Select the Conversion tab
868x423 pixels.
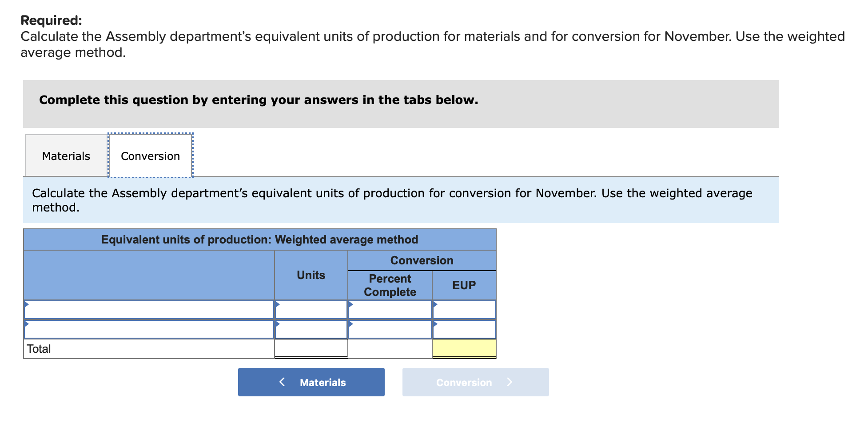[x=150, y=156]
